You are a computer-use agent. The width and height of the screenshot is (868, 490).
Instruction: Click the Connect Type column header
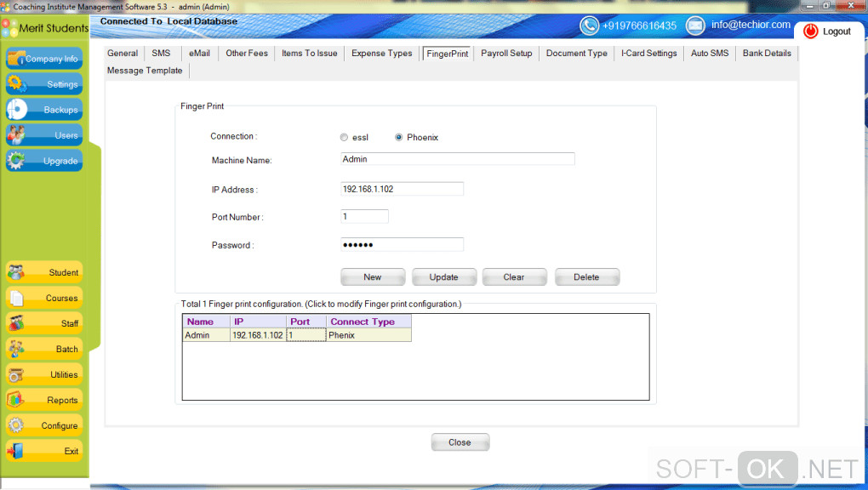pyautogui.click(x=368, y=322)
